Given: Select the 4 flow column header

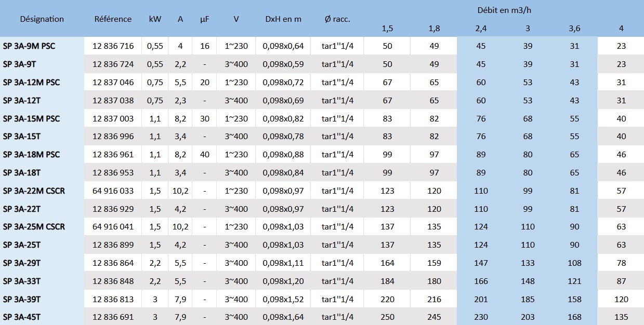Looking at the screenshot, I should (621, 29).
